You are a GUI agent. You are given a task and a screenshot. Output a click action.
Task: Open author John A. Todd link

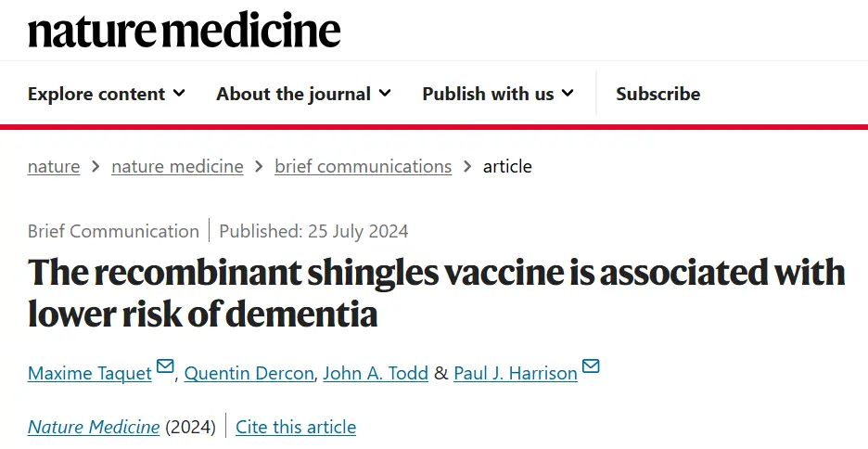[376, 373]
